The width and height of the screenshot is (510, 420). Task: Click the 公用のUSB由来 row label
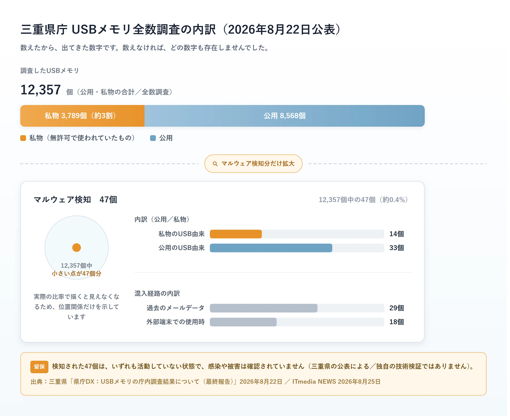coord(181,248)
